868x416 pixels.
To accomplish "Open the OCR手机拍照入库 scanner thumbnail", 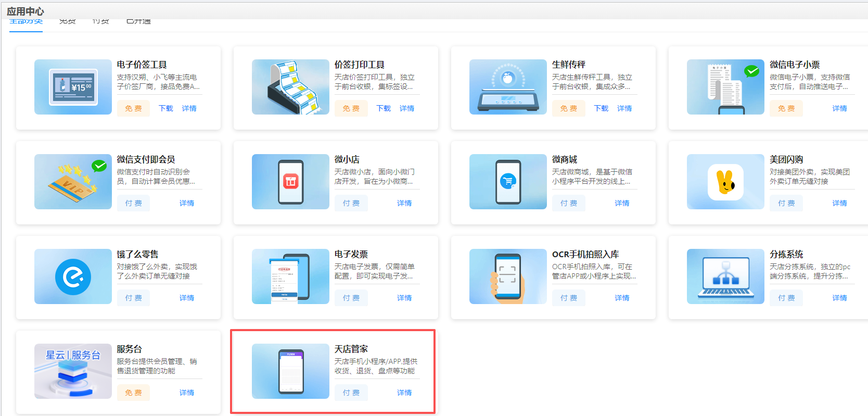I will click(x=508, y=276).
